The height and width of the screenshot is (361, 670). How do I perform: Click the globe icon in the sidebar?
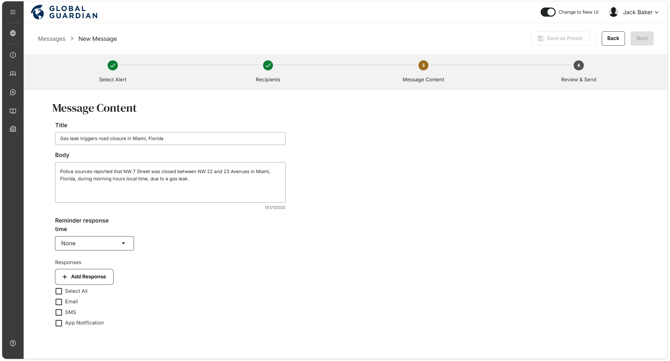13,33
